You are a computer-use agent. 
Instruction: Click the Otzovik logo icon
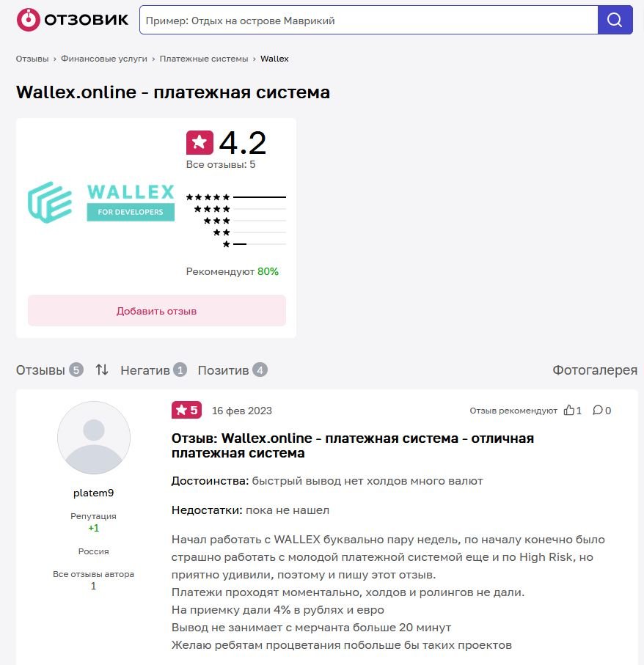[29, 20]
